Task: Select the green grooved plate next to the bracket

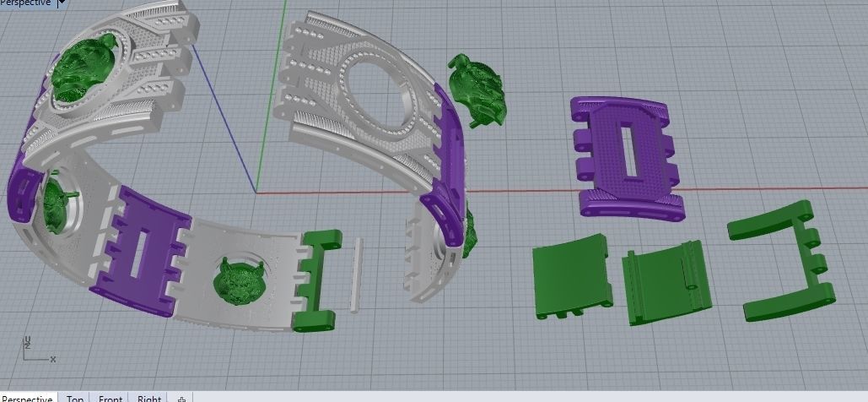Action: (666, 282)
